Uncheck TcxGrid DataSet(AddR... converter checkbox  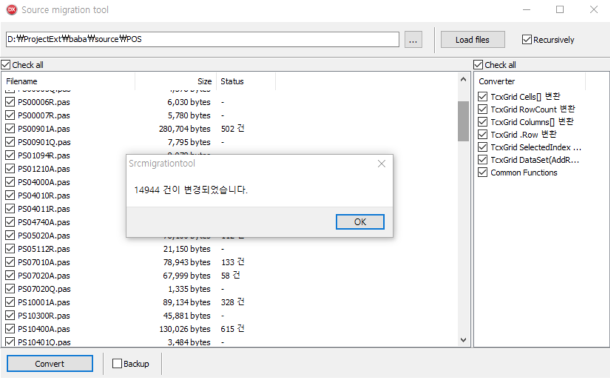click(483, 160)
